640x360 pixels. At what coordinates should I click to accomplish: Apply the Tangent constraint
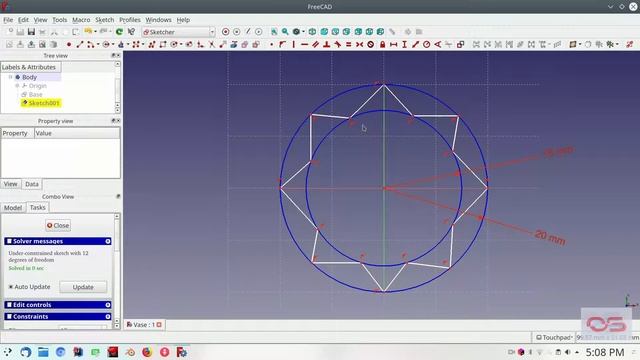point(338,44)
